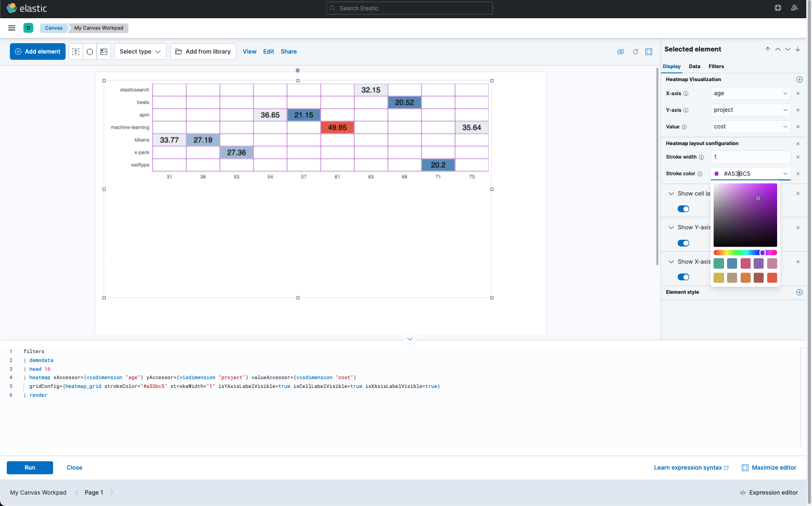Viewport: 812px width, 506px height.
Task: Open the View menu
Action: [249, 51]
